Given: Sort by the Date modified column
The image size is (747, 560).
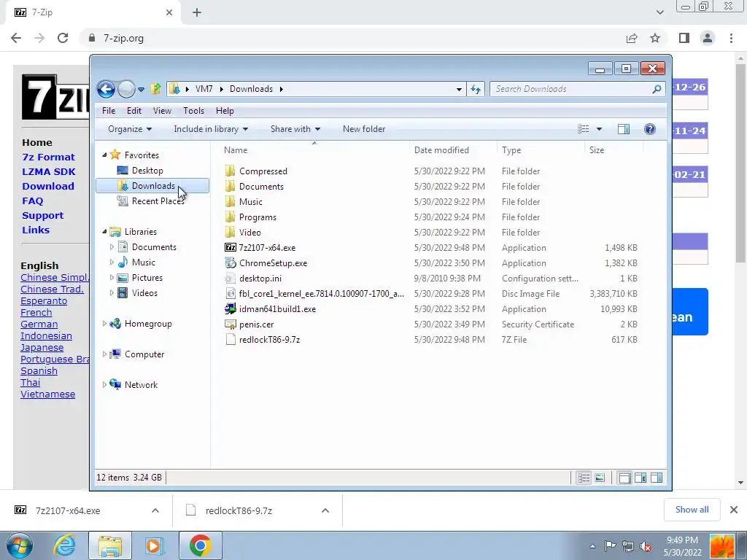Looking at the screenshot, I should (x=452, y=150).
